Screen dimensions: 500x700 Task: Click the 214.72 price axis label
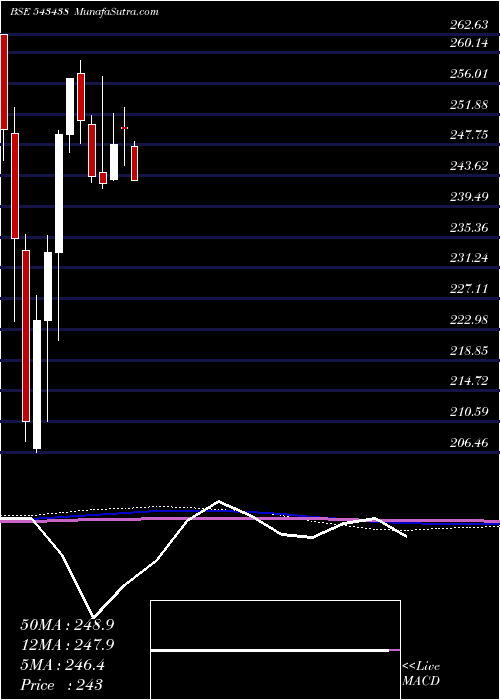tap(469, 382)
